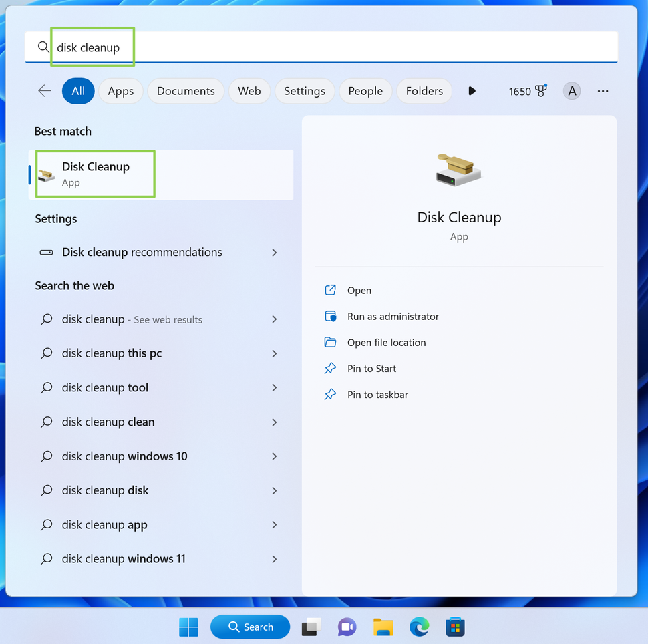This screenshot has width=648, height=644.
Task: Open Disk cleanup recommendations setting
Action: tap(161, 252)
